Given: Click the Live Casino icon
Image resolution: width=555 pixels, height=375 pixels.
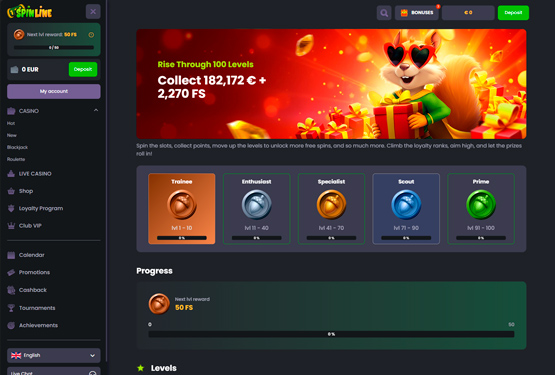Looking at the screenshot, I should [11, 174].
